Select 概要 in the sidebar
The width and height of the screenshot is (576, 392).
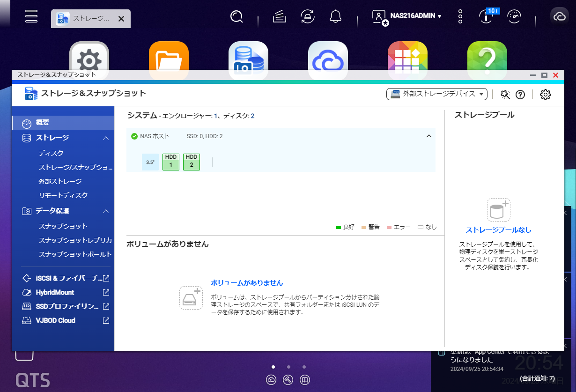(63, 123)
